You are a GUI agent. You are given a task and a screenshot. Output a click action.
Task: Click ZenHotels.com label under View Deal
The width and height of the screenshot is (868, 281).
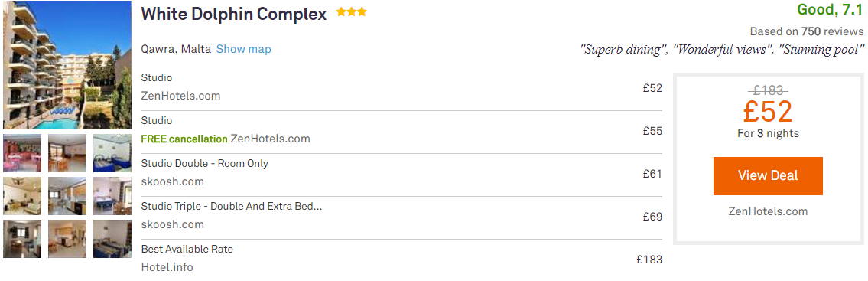coord(768,211)
